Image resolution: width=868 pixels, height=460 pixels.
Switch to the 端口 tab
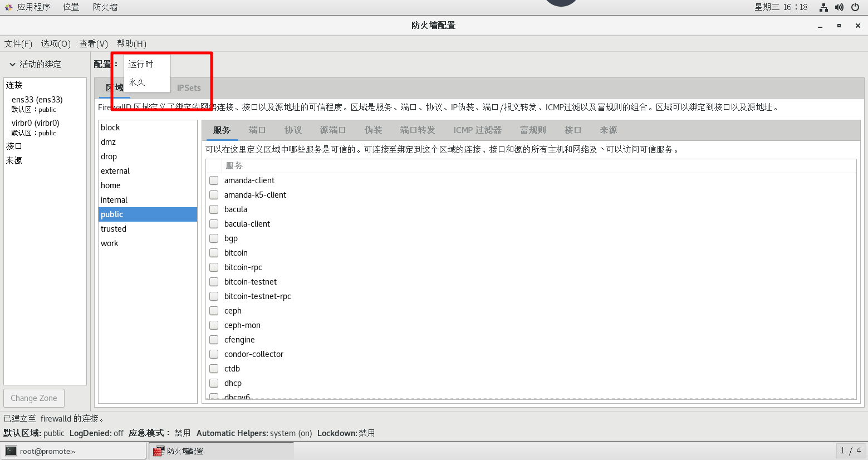click(257, 130)
